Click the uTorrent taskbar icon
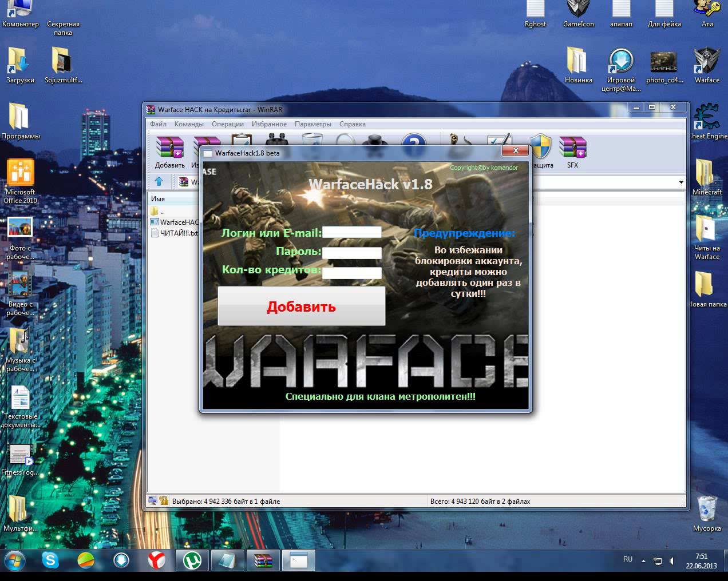The width and height of the screenshot is (728, 581). point(192,560)
